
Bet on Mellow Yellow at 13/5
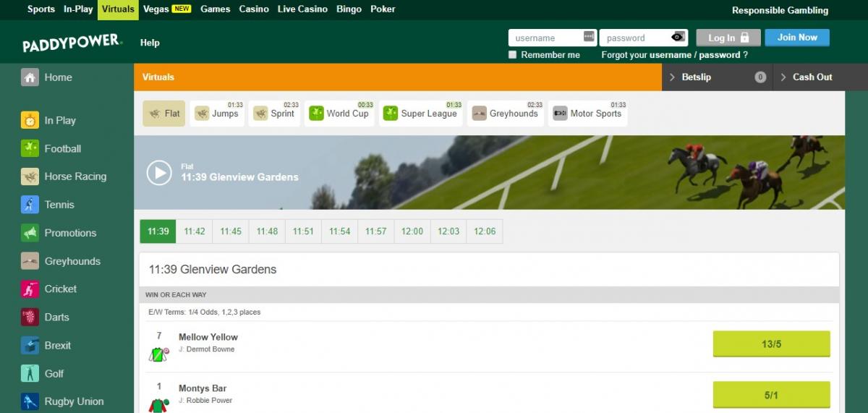coord(772,344)
